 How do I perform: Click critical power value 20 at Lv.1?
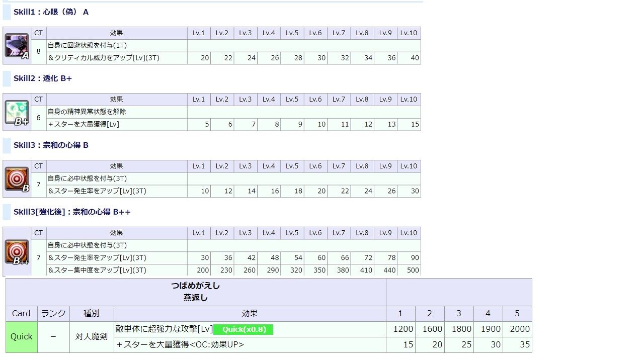pos(205,58)
